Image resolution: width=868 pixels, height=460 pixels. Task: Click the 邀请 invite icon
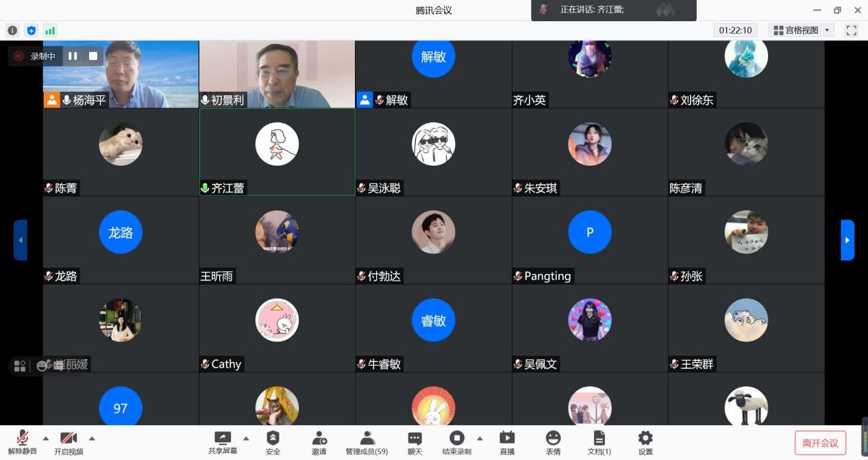click(319, 442)
